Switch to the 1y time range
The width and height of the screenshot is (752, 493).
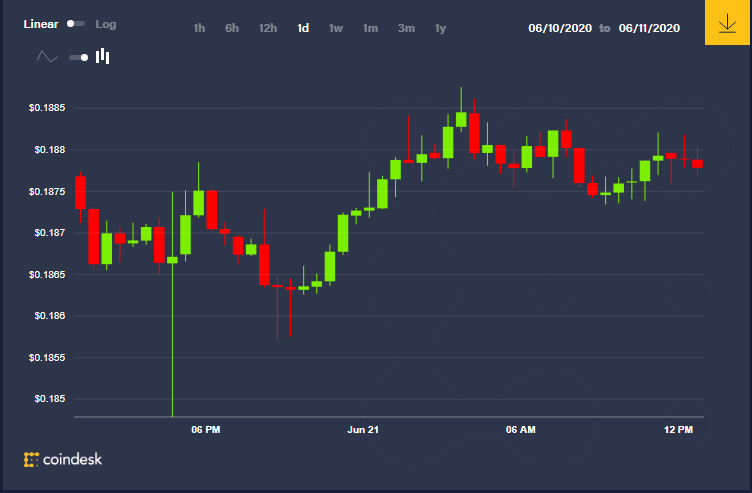[x=440, y=28]
